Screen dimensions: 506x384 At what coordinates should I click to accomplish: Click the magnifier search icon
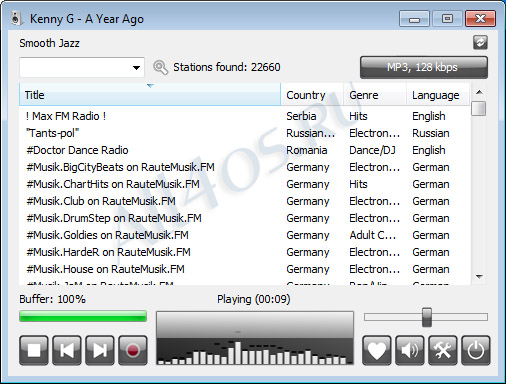click(160, 67)
